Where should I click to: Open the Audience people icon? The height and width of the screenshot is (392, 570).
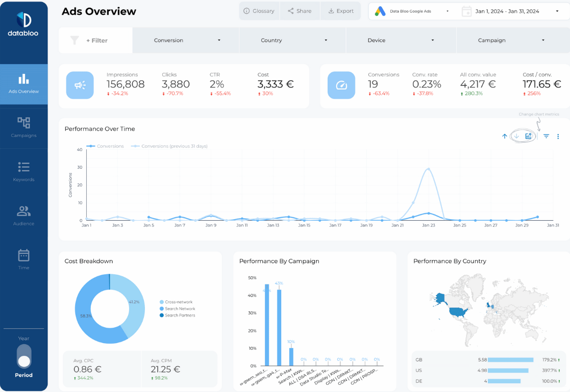[23, 211]
